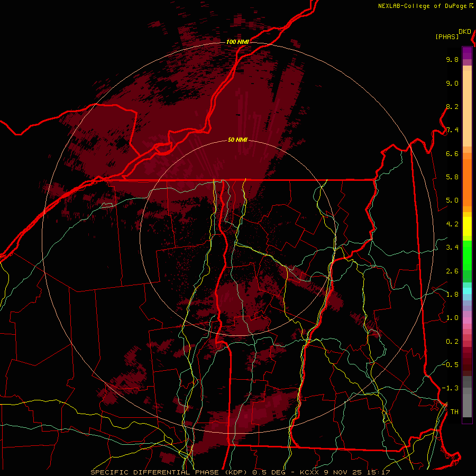This screenshot has height=476, width=476.
Task: Pick the orange band on the color scale
Action: coord(467,183)
